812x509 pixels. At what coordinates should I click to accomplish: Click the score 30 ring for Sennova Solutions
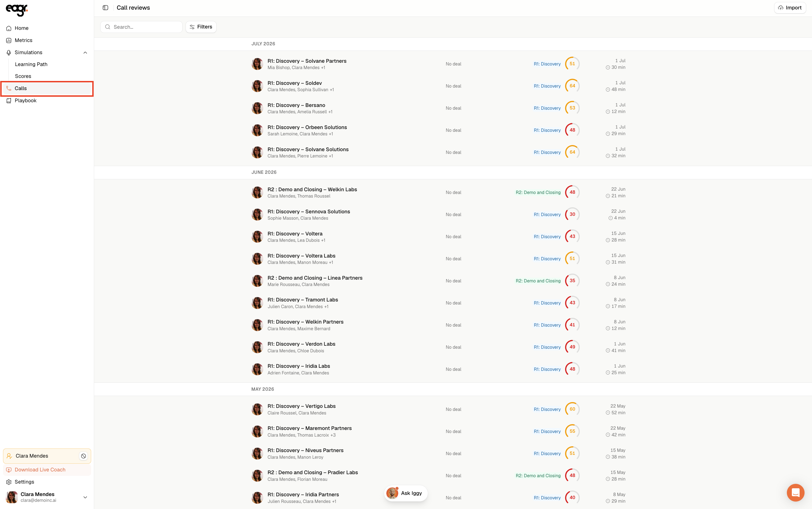click(572, 214)
